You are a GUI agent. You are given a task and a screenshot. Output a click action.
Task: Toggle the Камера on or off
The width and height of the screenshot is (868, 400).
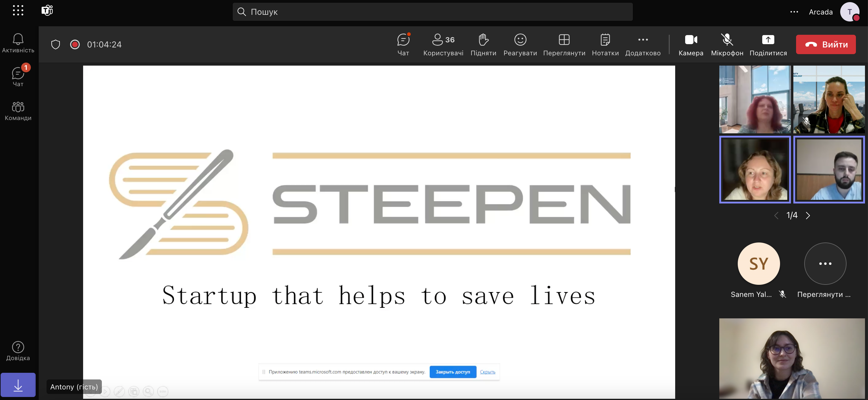click(x=691, y=44)
